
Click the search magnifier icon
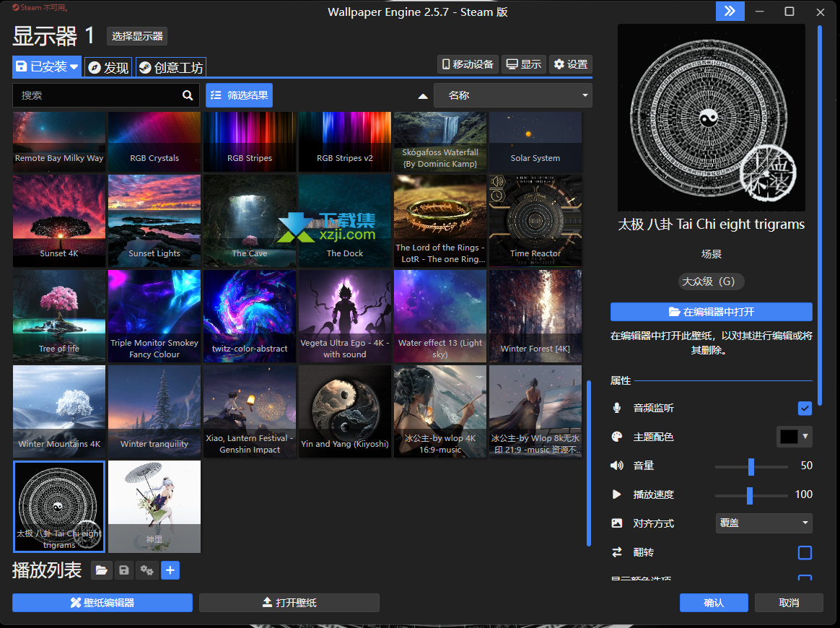coord(188,95)
